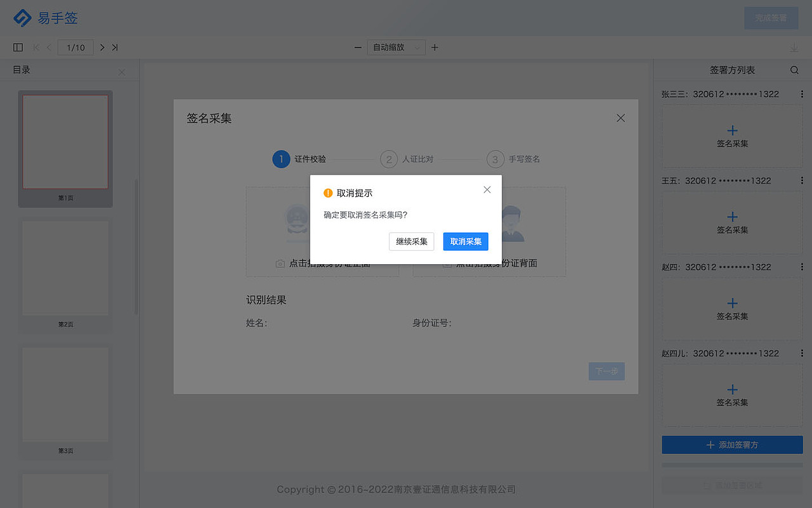The width and height of the screenshot is (812, 508).
Task: Click the 完成签署 button
Action: point(771,18)
